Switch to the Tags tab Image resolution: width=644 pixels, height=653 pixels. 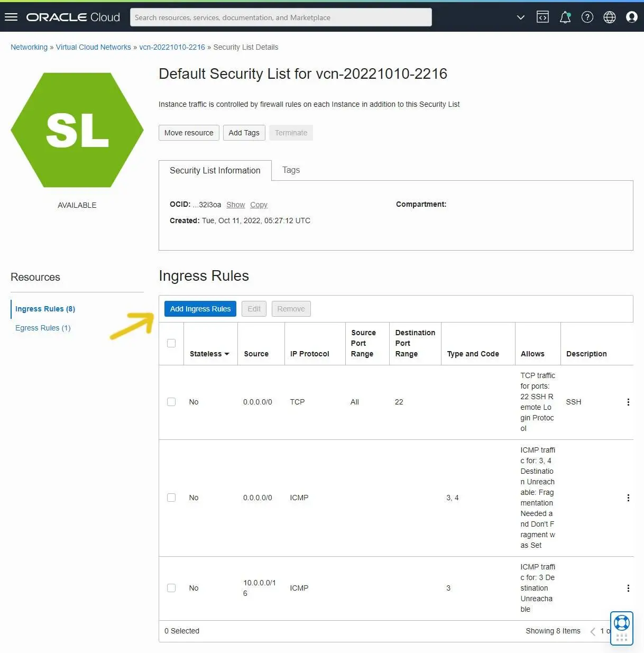click(x=291, y=170)
